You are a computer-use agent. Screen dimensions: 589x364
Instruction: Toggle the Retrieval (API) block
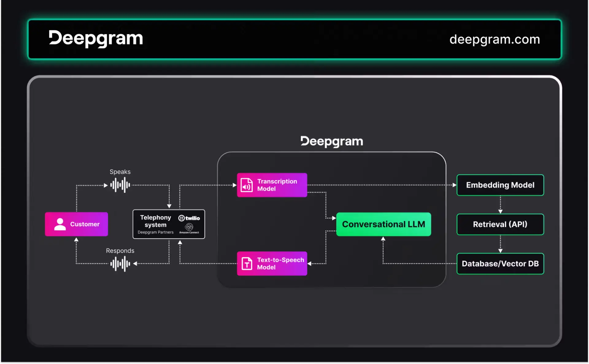click(500, 224)
